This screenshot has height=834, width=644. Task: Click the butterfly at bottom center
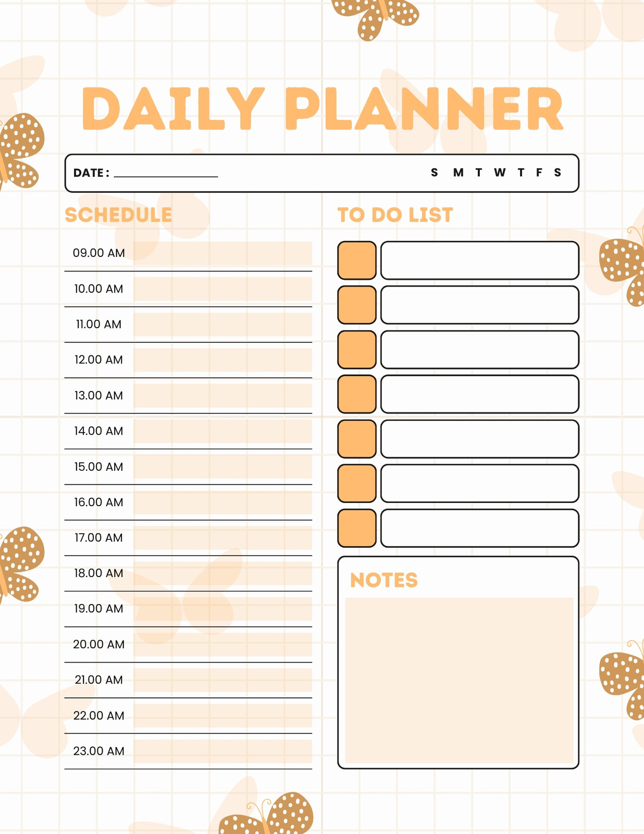[x=266, y=814]
